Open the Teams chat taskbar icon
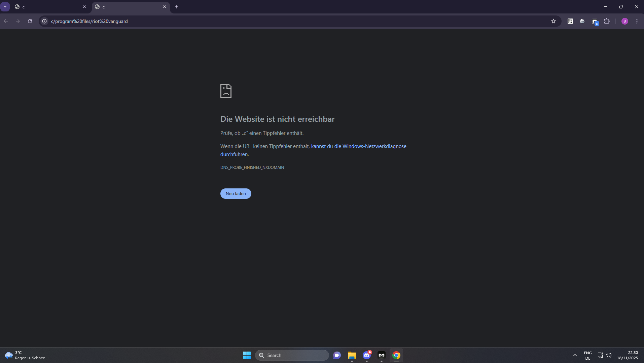The image size is (644, 363). tap(337, 355)
